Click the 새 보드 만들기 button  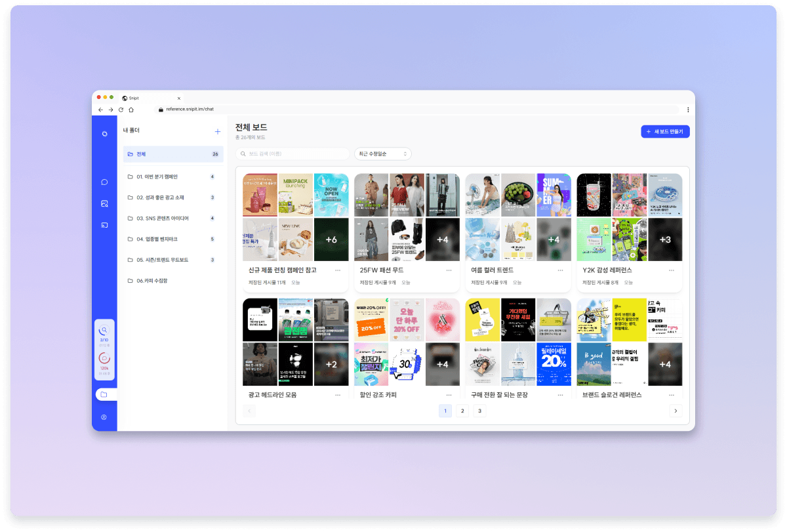click(665, 131)
